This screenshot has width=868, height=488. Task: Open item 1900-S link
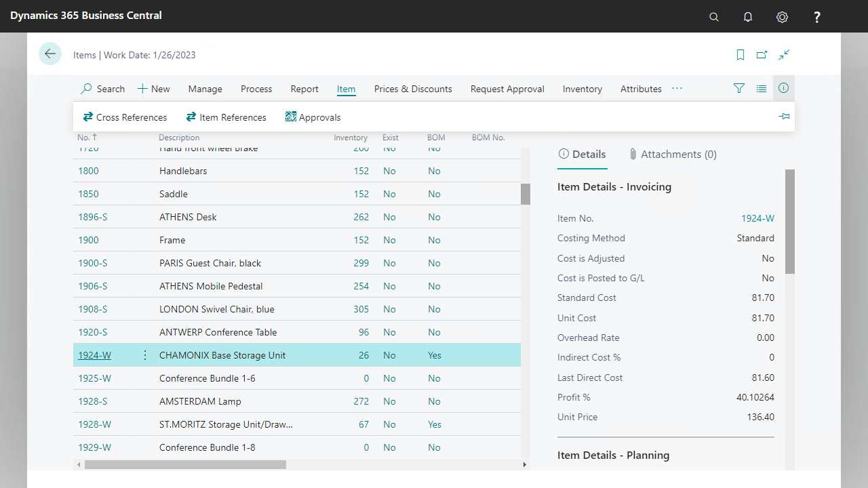pos(93,263)
